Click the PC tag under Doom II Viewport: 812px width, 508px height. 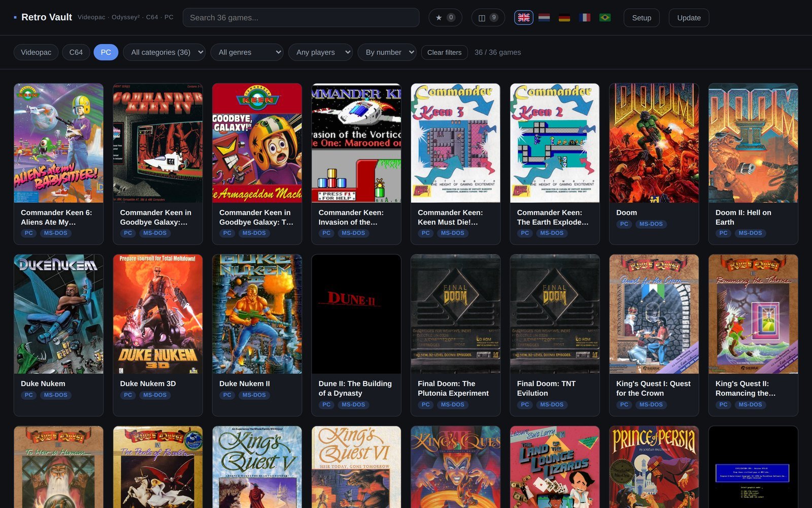pyautogui.click(x=723, y=233)
